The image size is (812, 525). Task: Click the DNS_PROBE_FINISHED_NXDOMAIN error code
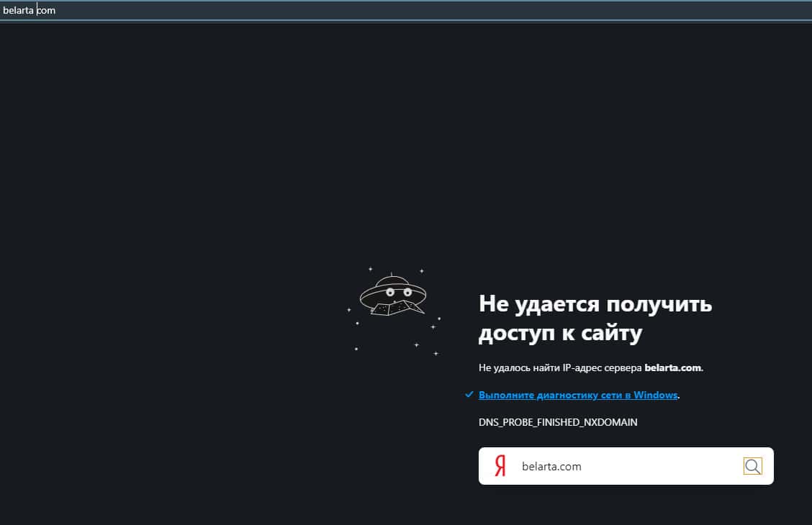click(x=558, y=422)
